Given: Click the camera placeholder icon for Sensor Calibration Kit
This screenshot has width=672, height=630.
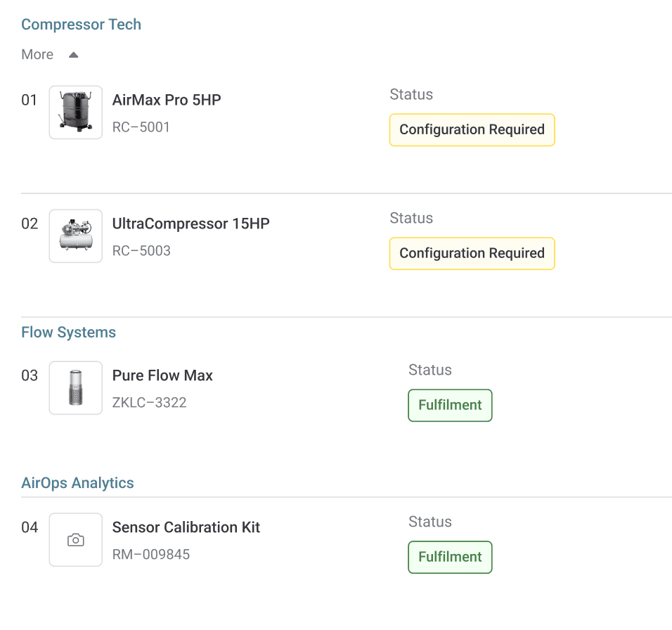Looking at the screenshot, I should tap(76, 540).
